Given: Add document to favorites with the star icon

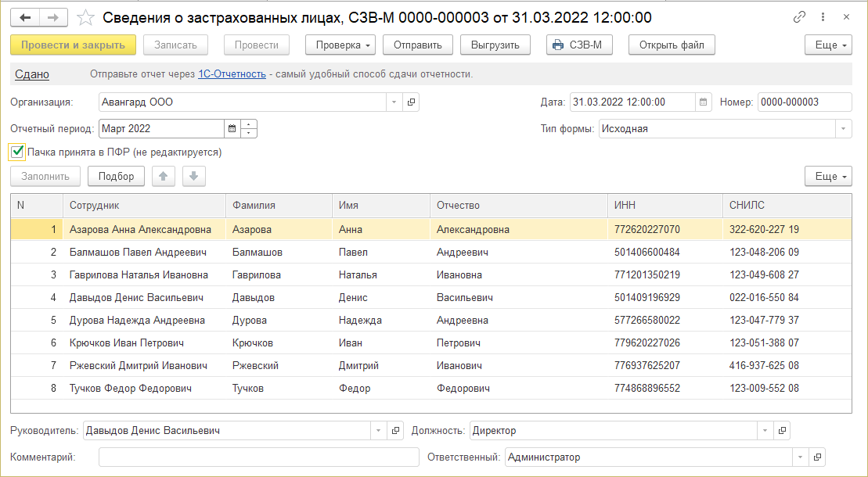Looking at the screenshot, I should (x=86, y=17).
